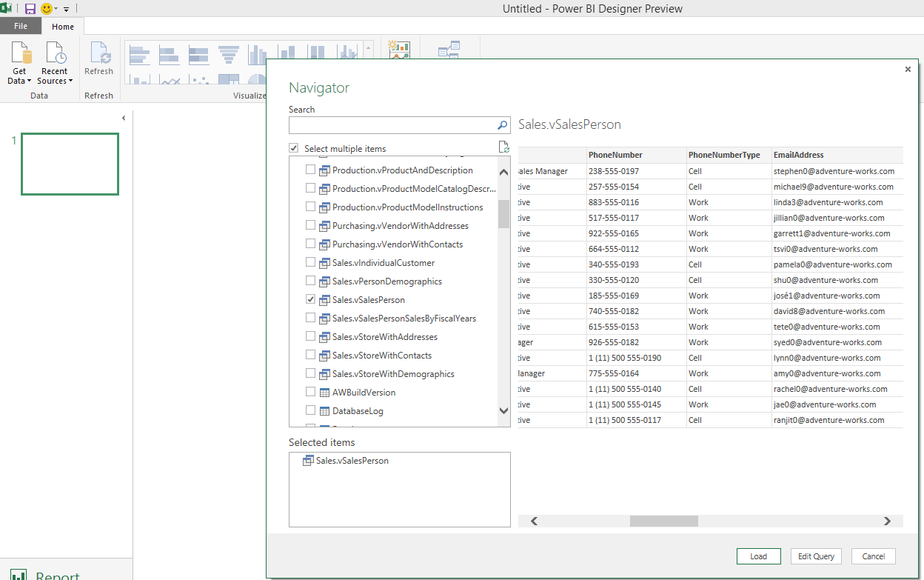The width and height of the screenshot is (924, 580).
Task: Click the PhoneNumber column header
Action: [x=637, y=155]
